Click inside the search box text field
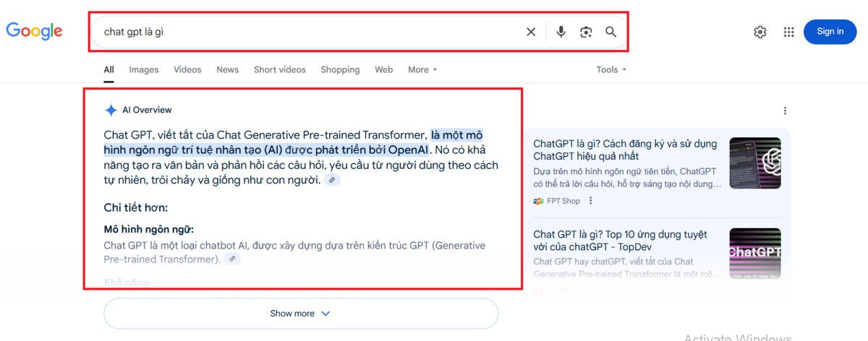Screen dimensions: 868x341 point(311,32)
